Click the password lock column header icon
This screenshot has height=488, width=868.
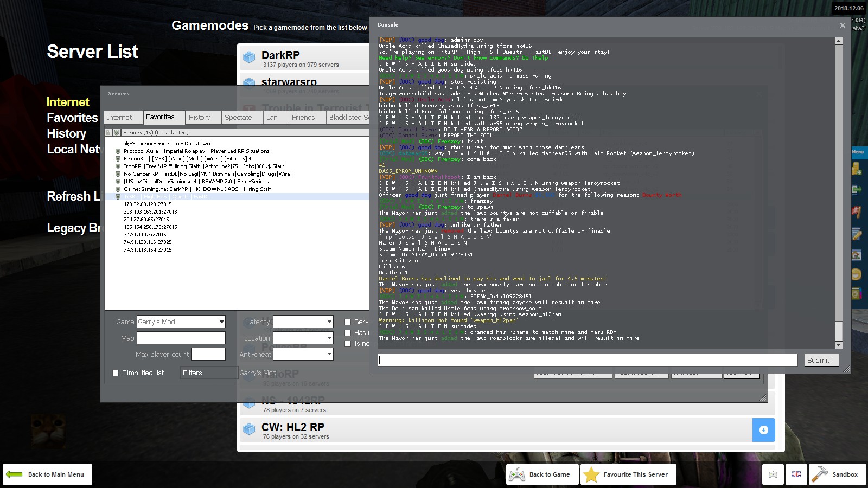108,132
